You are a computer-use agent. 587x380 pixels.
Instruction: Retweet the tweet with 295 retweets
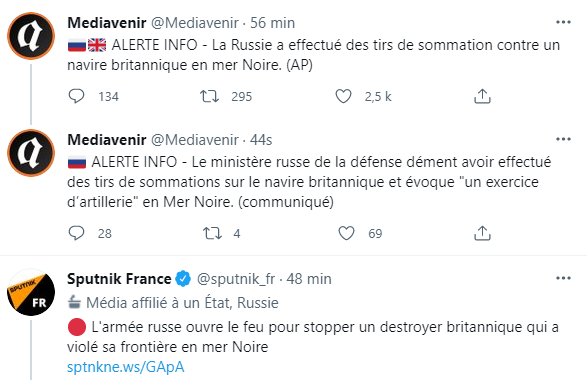click(209, 96)
